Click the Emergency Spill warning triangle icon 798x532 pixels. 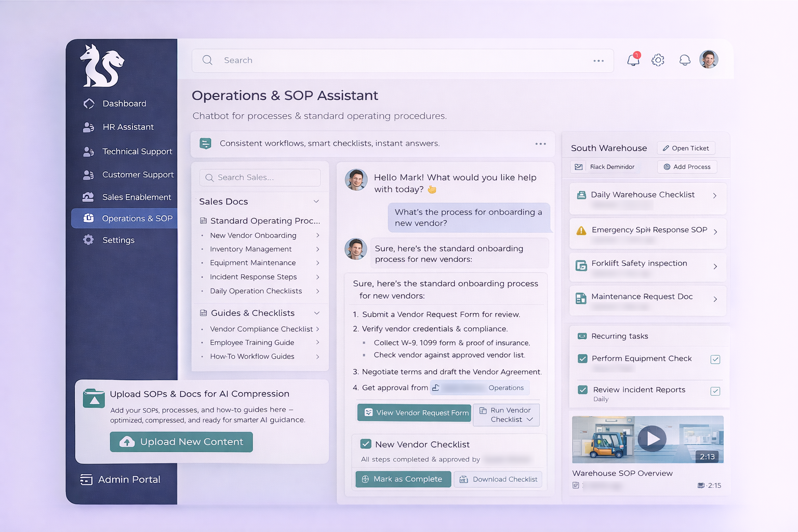point(581,231)
